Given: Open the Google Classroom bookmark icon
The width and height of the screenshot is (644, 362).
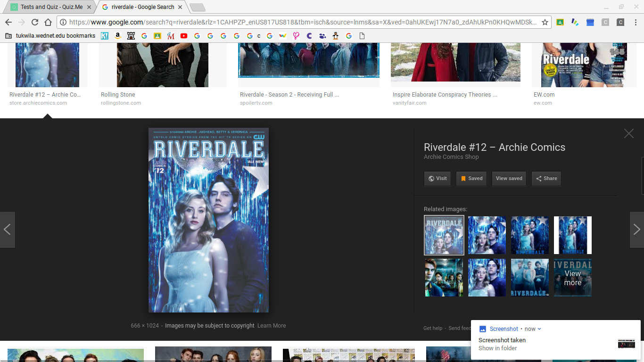Looking at the screenshot, I should click(x=157, y=36).
